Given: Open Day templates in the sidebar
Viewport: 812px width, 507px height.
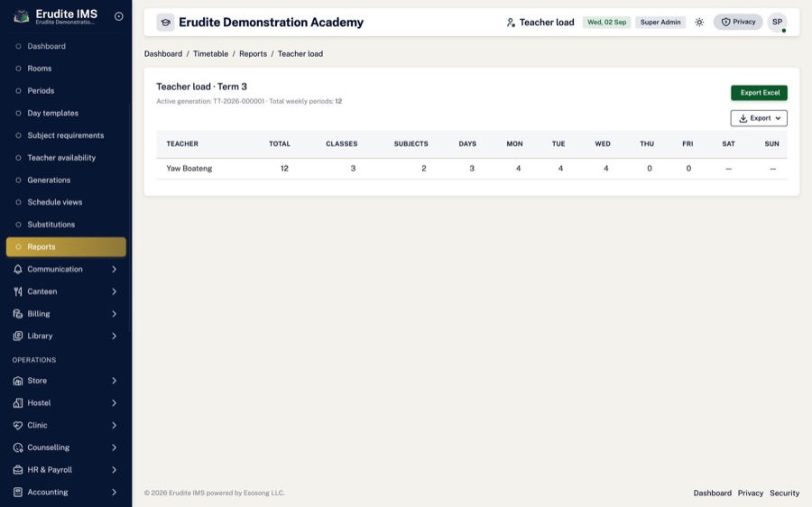Looking at the screenshot, I should coord(66,113).
